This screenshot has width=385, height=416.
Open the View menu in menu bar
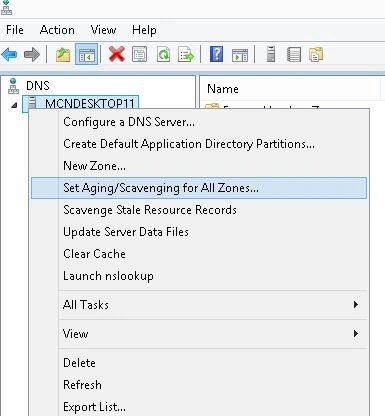(103, 30)
